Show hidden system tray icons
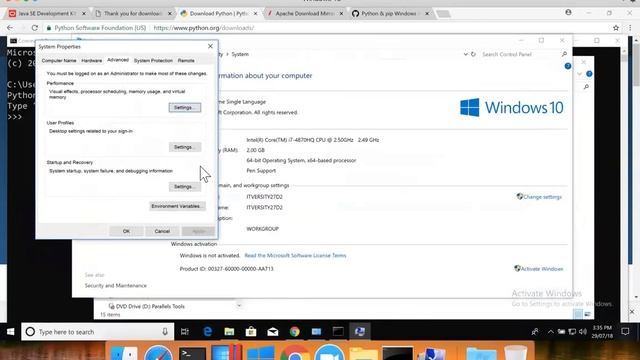The width and height of the screenshot is (640, 360). 551,332
